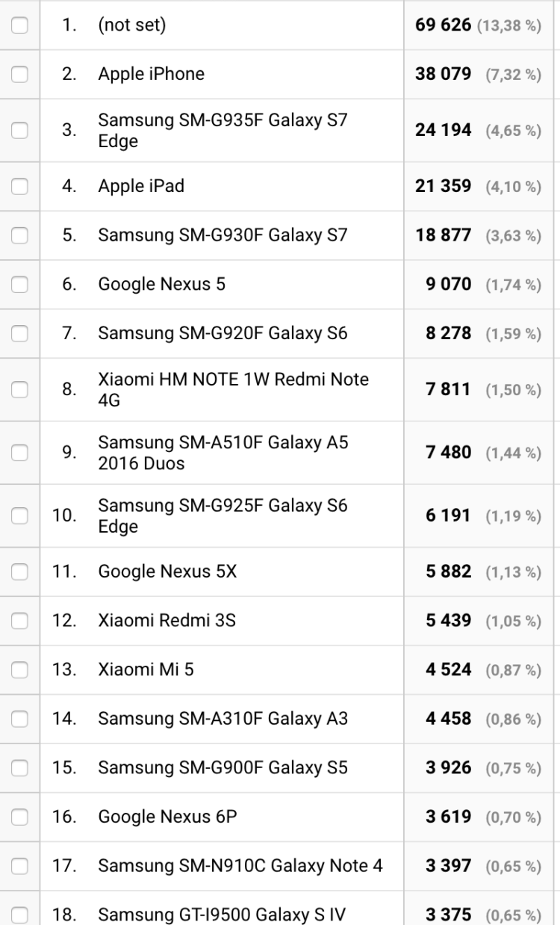Select the checkbox next to Xiaomi Mi 5
This screenshot has width=560, height=925.
pos(19,669)
